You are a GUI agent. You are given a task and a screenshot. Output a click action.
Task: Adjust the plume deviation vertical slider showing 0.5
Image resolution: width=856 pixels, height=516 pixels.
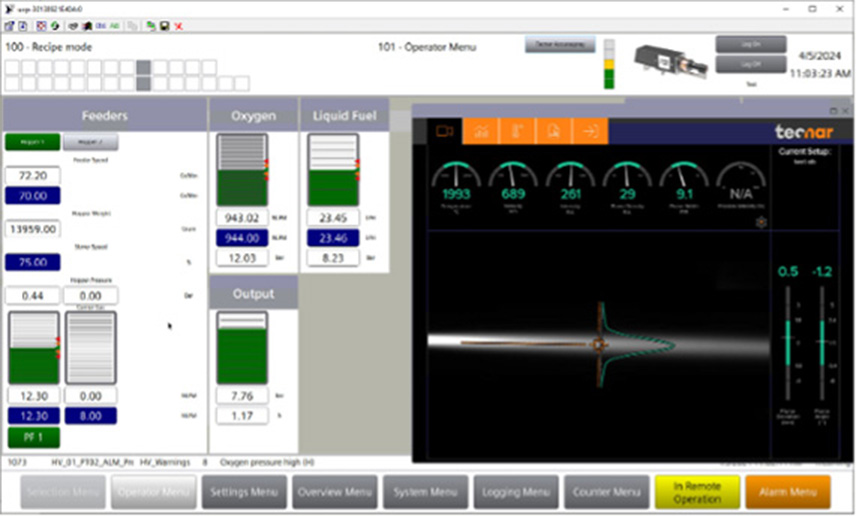point(787,342)
